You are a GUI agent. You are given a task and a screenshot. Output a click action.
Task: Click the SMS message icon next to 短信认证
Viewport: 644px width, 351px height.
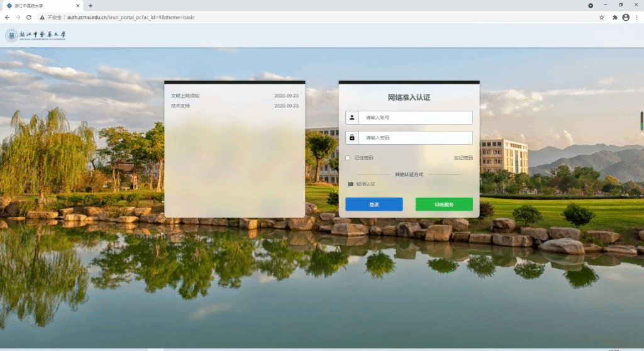pyautogui.click(x=350, y=184)
